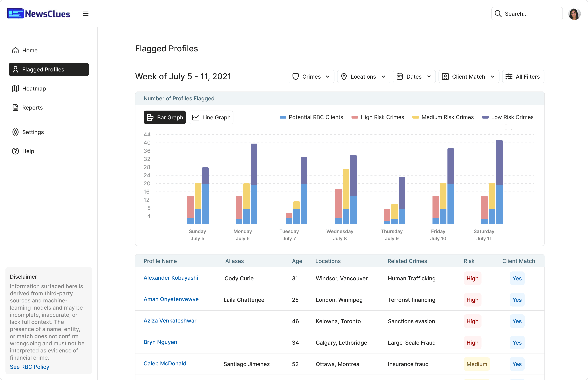Image resolution: width=588 pixels, height=380 pixels.
Task: Switch the chart to Line Graph
Action: pos(211,118)
